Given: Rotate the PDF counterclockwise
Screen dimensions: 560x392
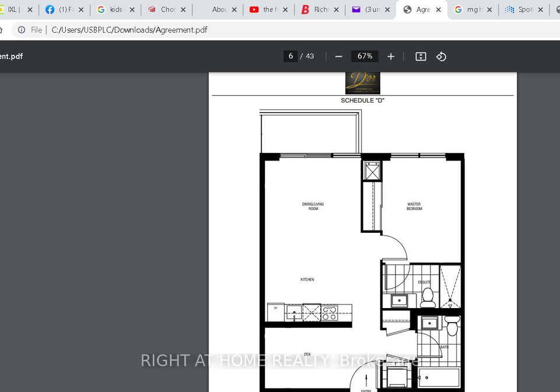Looking at the screenshot, I should (x=441, y=57).
